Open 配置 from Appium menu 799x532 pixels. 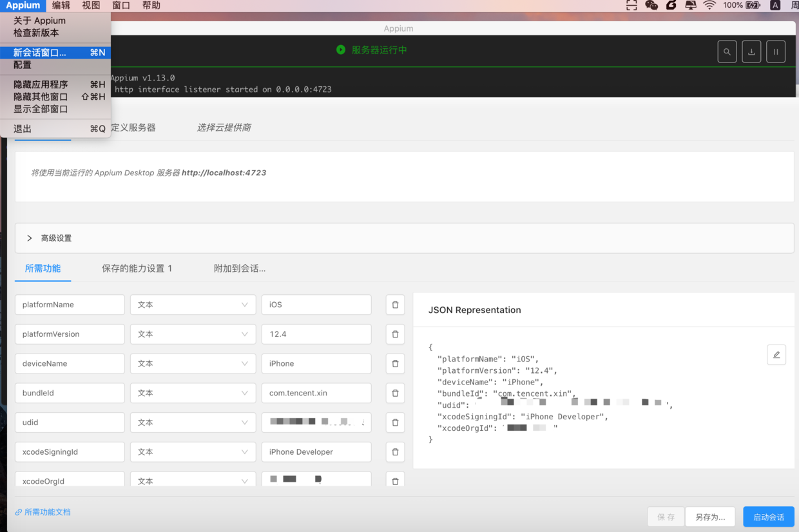pyautogui.click(x=55, y=65)
